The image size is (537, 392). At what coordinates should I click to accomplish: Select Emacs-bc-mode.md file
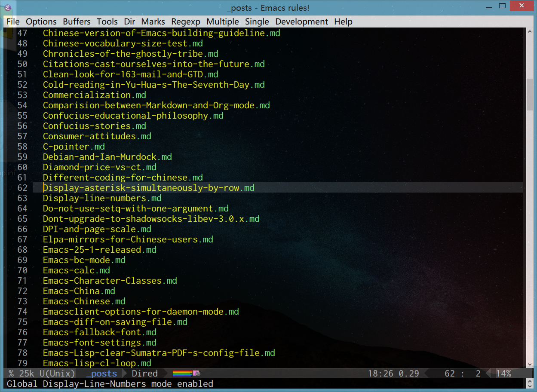pyautogui.click(x=84, y=260)
